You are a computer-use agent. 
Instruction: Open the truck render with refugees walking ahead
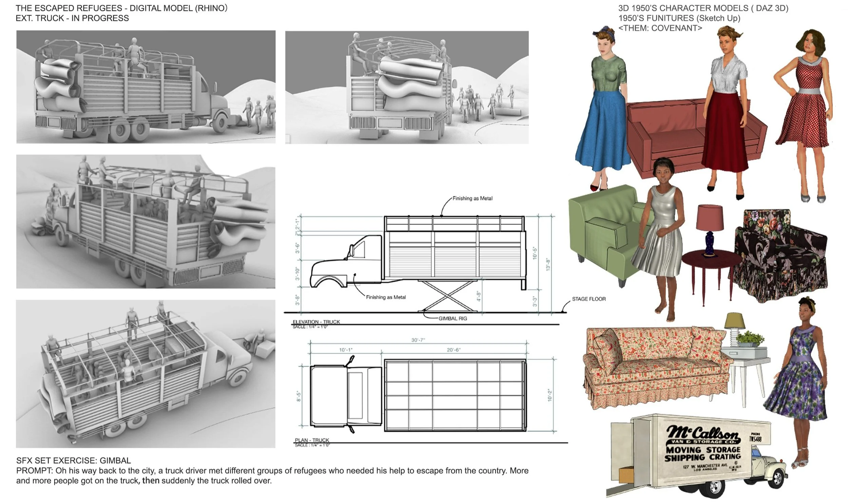pyautogui.click(x=146, y=87)
